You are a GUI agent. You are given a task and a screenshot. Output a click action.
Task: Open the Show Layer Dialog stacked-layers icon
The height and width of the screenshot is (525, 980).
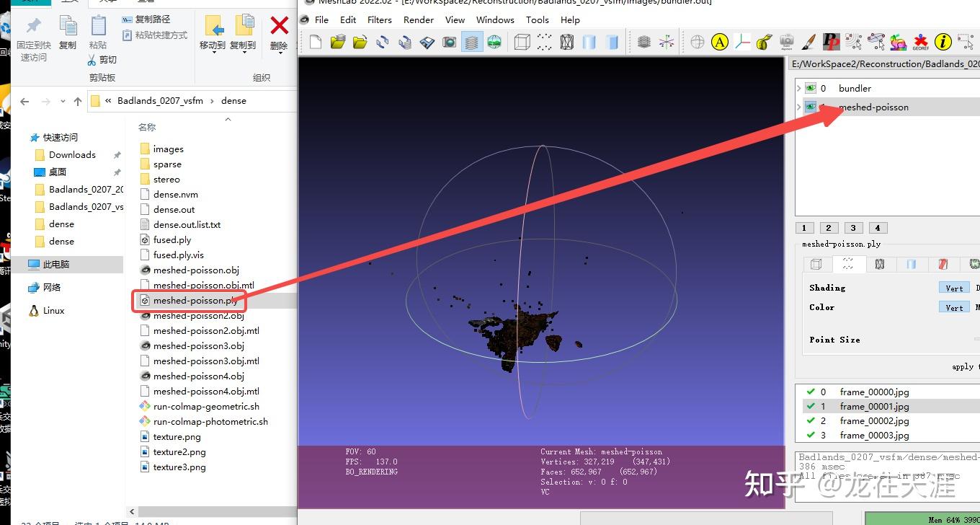click(472, 42)
